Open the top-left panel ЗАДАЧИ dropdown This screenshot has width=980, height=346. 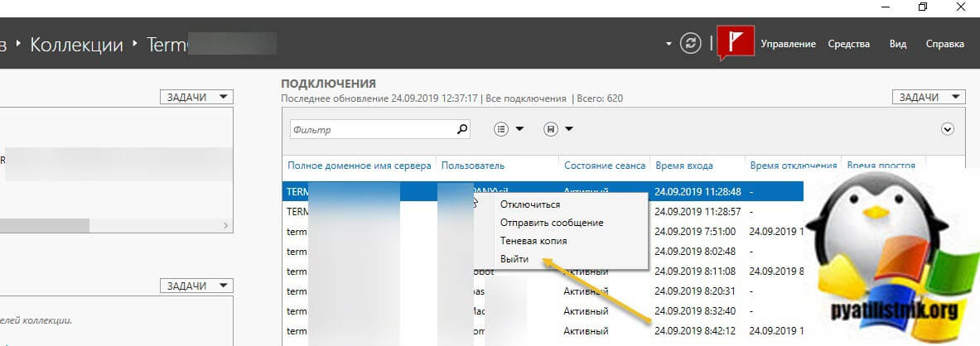[x=196, y=97]
